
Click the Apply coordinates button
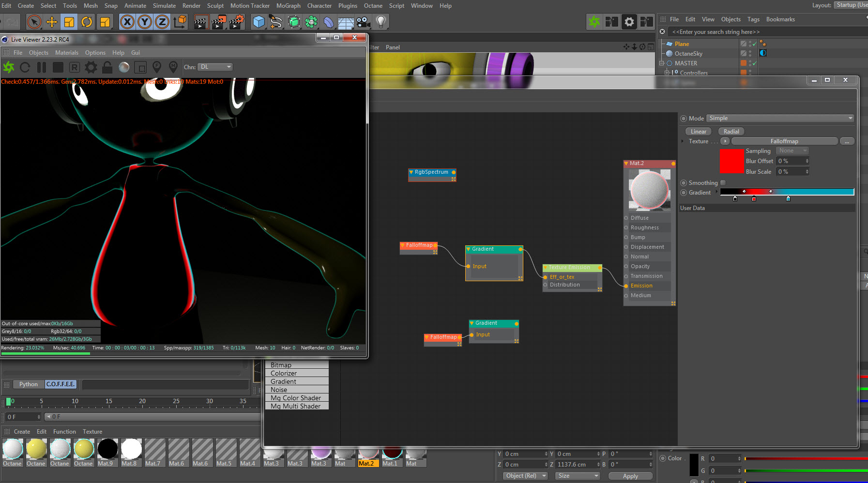(630, 476)
